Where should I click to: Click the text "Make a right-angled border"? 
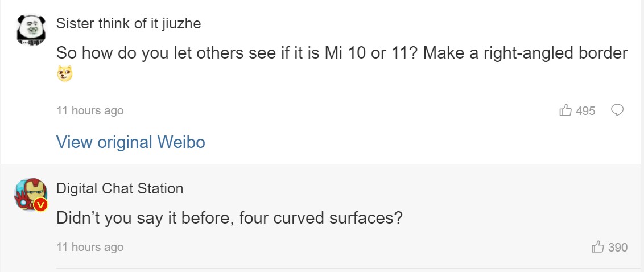tap(525, 53)
